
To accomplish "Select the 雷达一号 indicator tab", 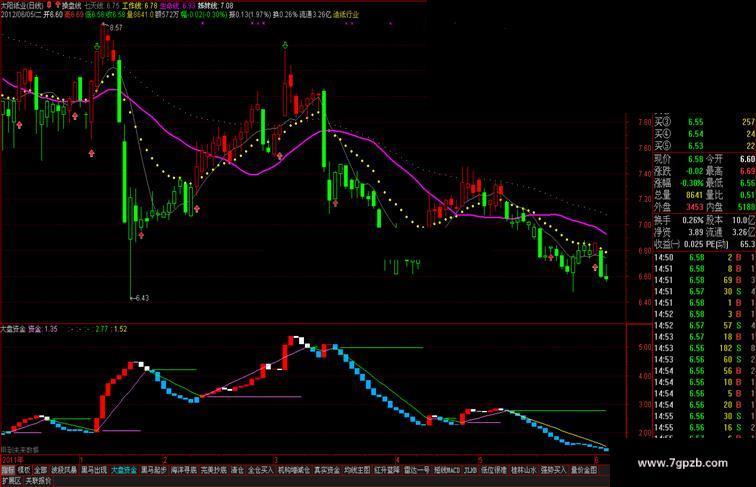I will [x=417, y=470].
